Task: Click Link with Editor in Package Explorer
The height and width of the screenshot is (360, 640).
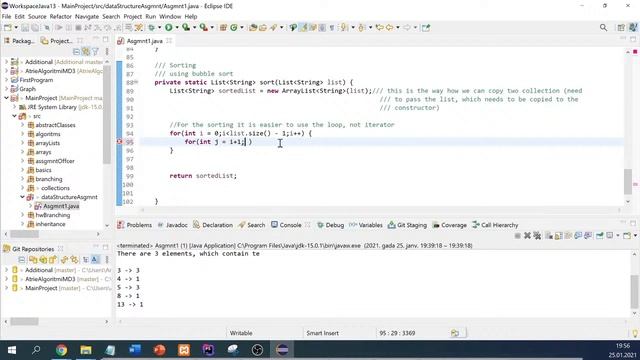Action: click(86, 52)
